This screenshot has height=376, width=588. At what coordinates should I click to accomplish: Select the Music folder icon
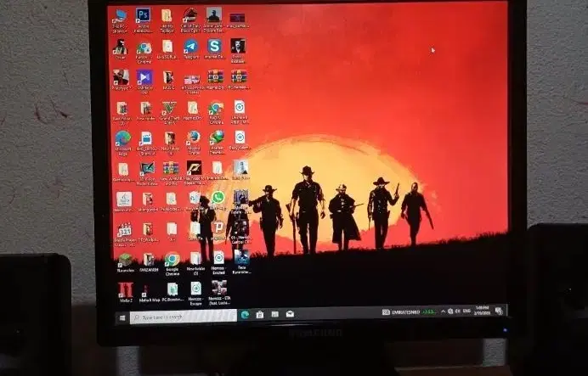(168, 80)
